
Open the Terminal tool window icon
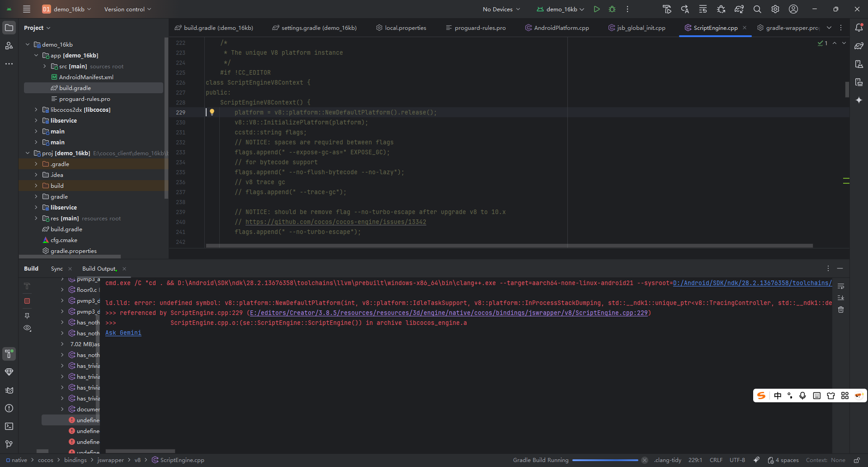tap(9, 426)
